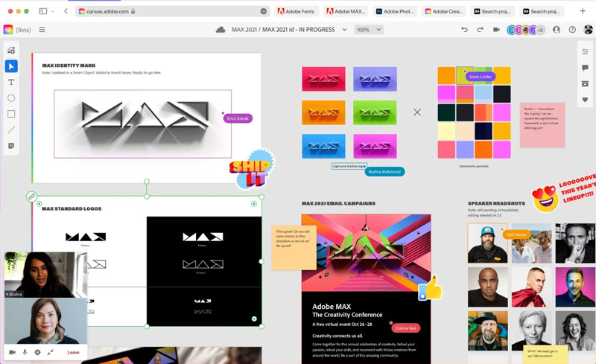596x364 pixels.
Task: Open the Help icon
Action: click(x=572, y=30)
